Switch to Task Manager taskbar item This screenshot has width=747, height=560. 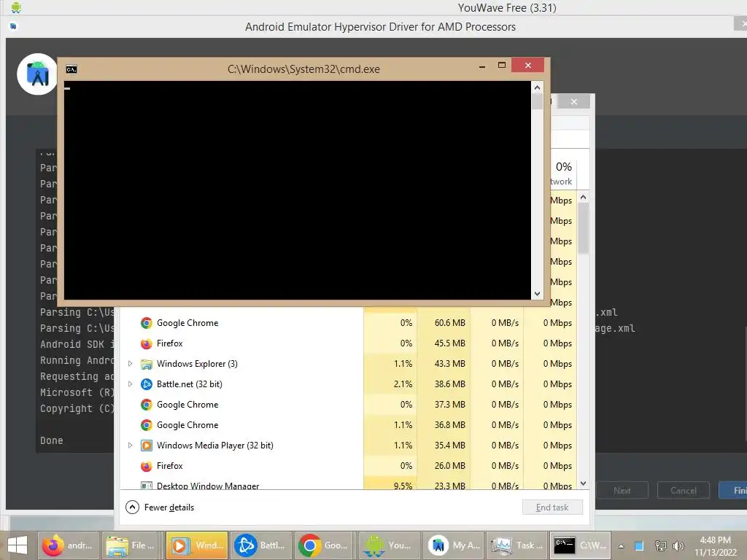[x=517, y=545]
